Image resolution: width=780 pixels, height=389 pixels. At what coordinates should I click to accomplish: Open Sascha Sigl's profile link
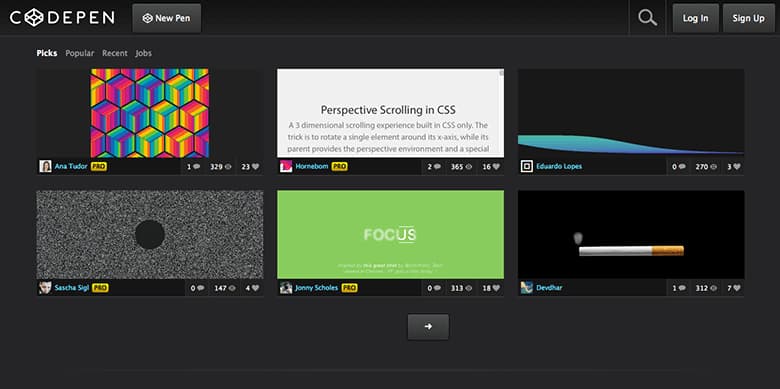click(72, 288)
